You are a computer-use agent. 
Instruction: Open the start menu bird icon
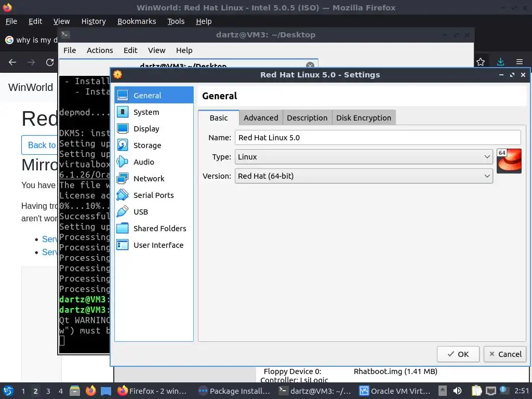point(8,391)
